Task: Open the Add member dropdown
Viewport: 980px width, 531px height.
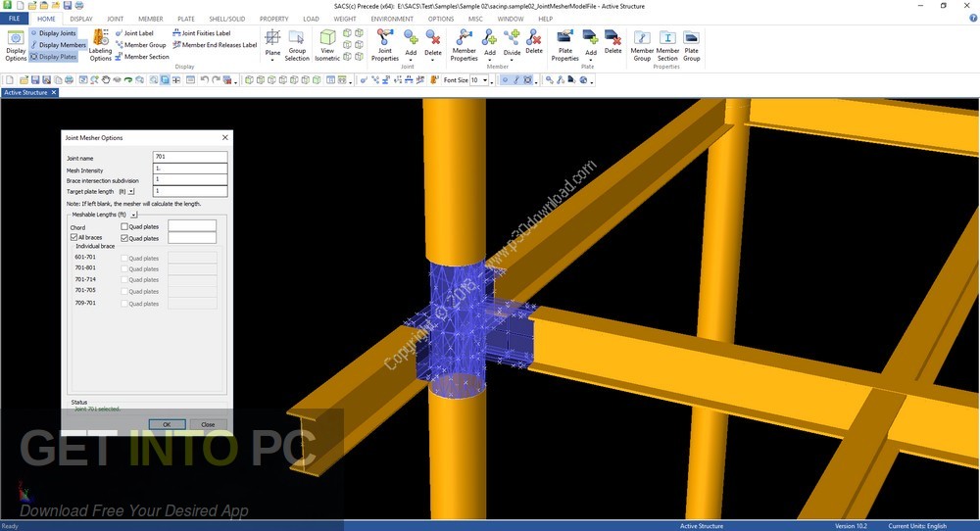Action: coord(489,45)
